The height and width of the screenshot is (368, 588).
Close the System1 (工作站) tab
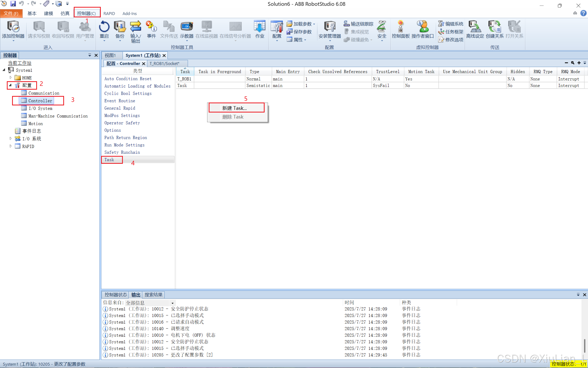[164, 55]
